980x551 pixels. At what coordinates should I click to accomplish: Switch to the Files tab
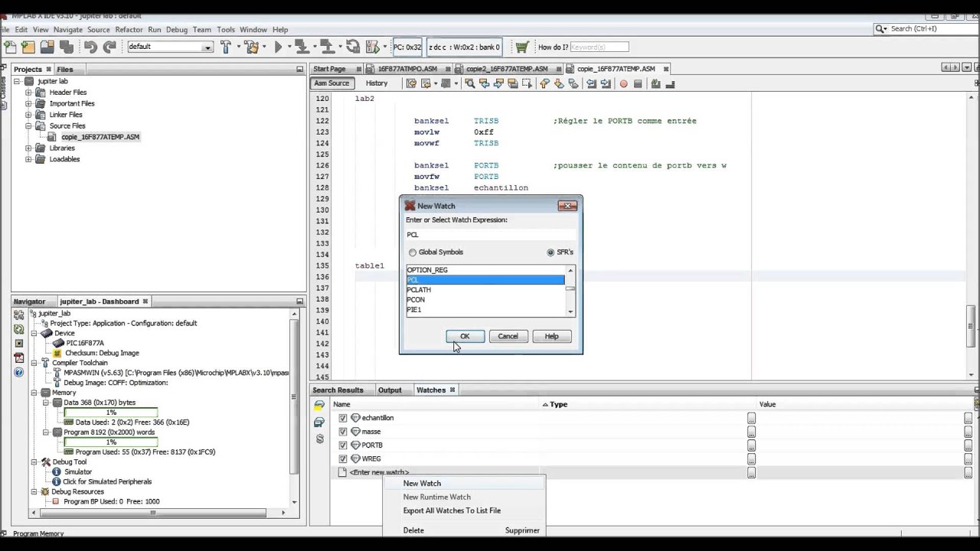[65, 70]
